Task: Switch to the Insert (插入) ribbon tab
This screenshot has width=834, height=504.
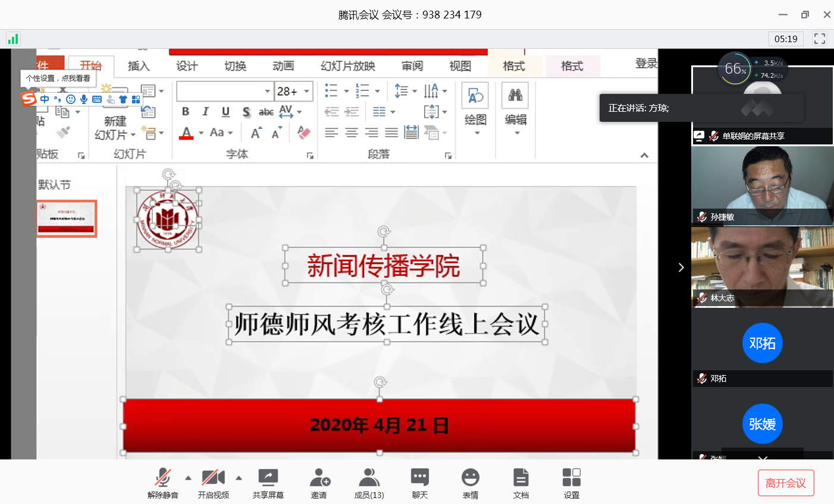Action: click(139, 66)
